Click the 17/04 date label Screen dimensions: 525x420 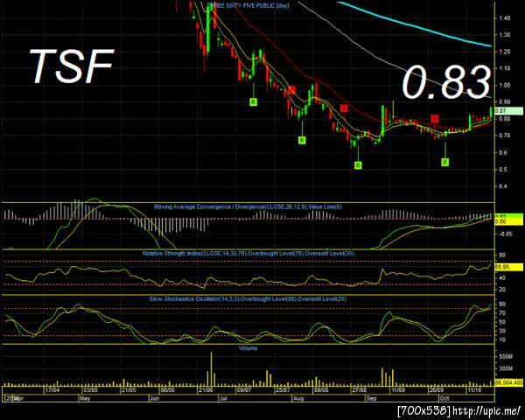[x=52, y=390]
